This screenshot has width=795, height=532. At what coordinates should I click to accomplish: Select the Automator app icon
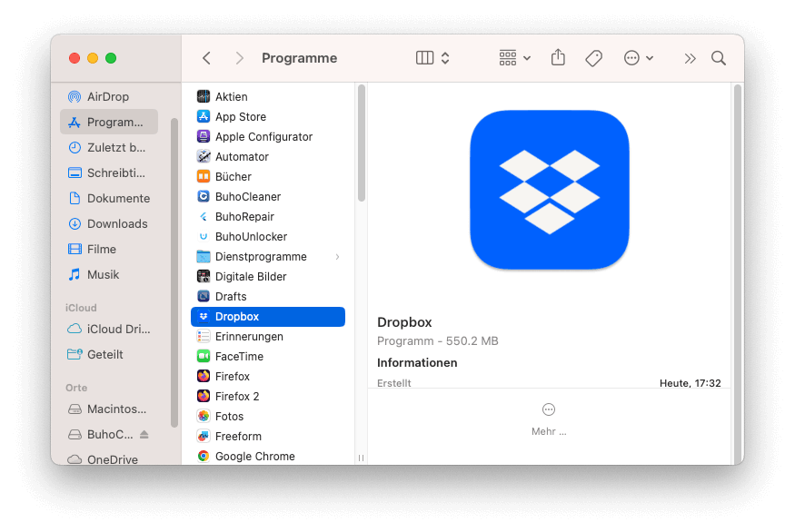(204, 156)
